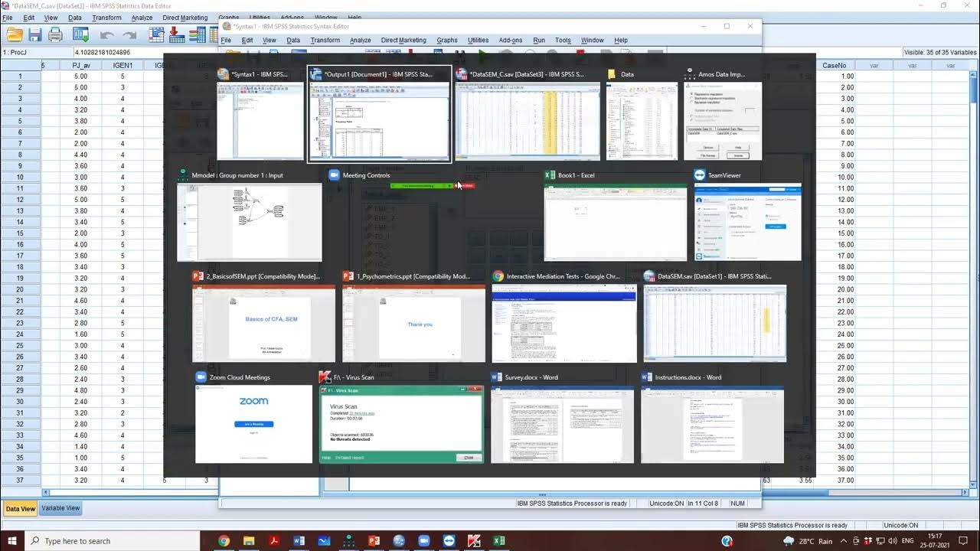Click the weather widget showing 28°C Rain
Image resolution: width=980 pixels, height=551 pixels.
coord(806,541)
